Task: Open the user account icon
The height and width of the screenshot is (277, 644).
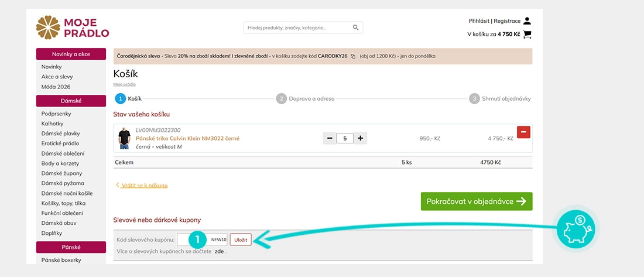Action: (x=527, y=21)
